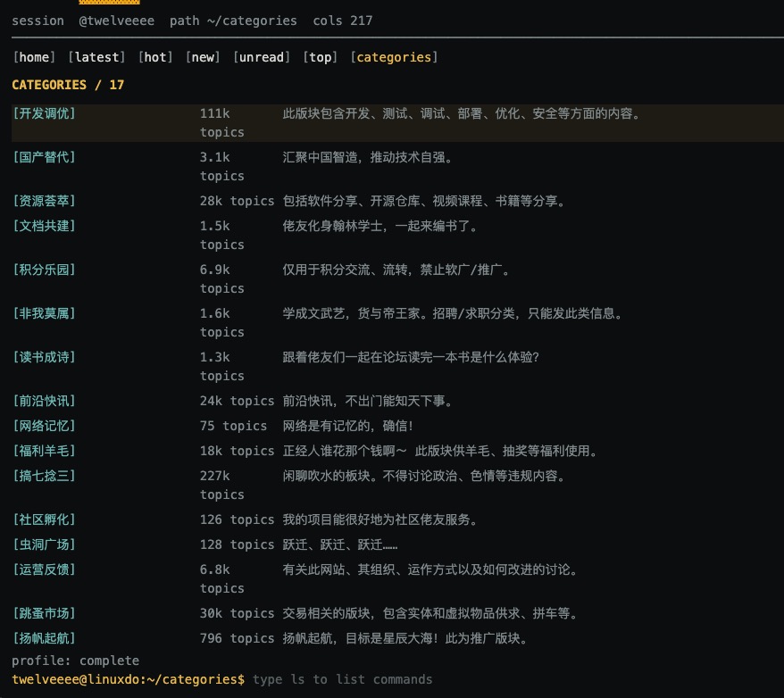Open the 社区孵化 category
Image resolution: width=784 pixels, height=698 pixels.
point(44,519)
